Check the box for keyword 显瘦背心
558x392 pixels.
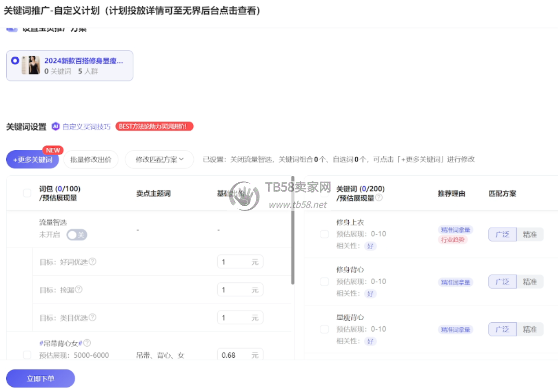(324, 329)
